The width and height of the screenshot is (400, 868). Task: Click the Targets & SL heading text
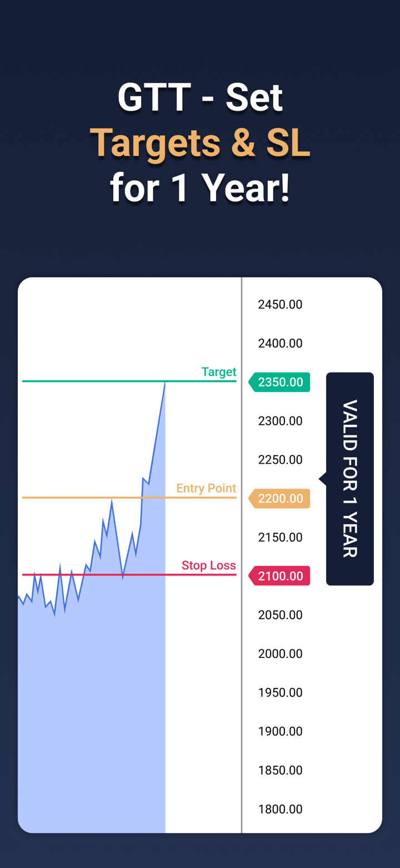[200, 143]
